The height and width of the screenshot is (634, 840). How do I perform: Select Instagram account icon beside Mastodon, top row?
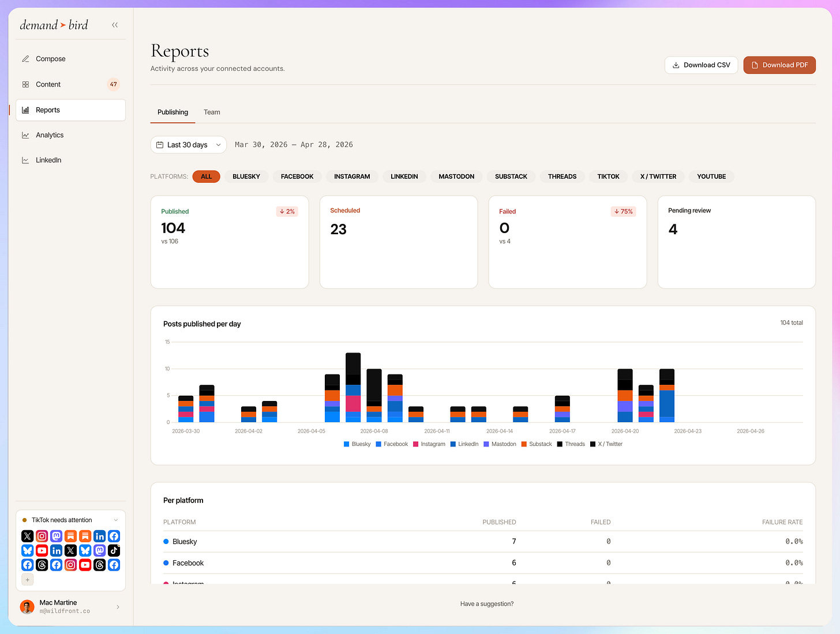42,536
